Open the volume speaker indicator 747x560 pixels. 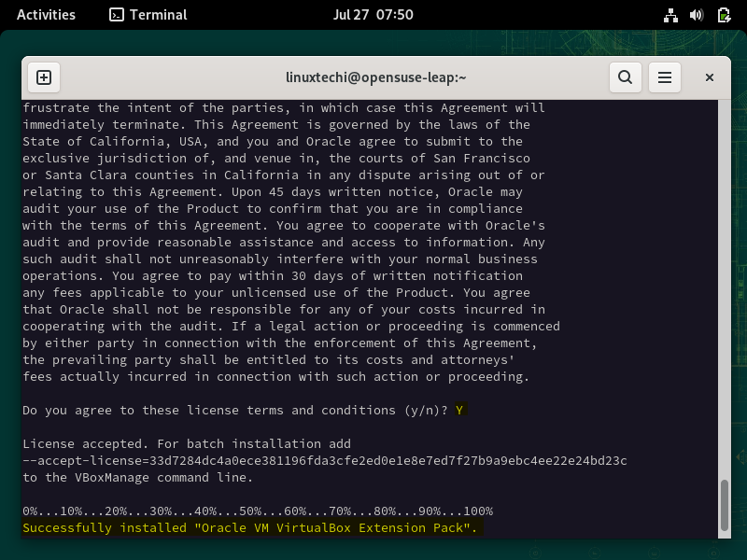click(x=697, y=15)
